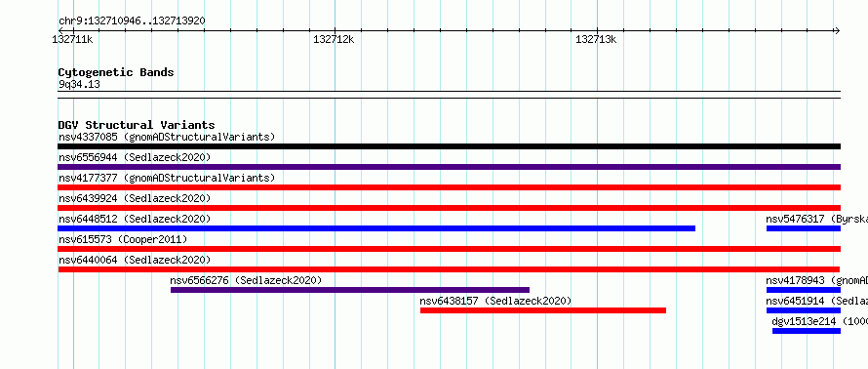
Task: Click the 9q34.13 cytogenetic band line
Action: point(449,95)
